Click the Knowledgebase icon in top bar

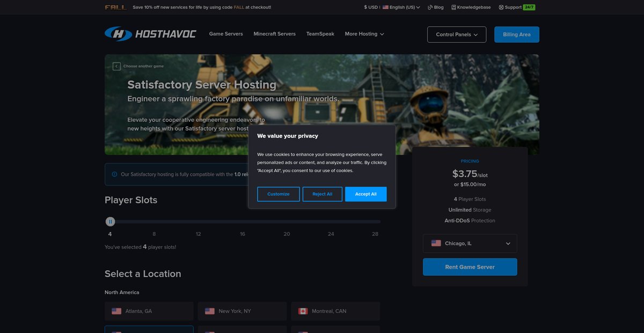point(453,8)
